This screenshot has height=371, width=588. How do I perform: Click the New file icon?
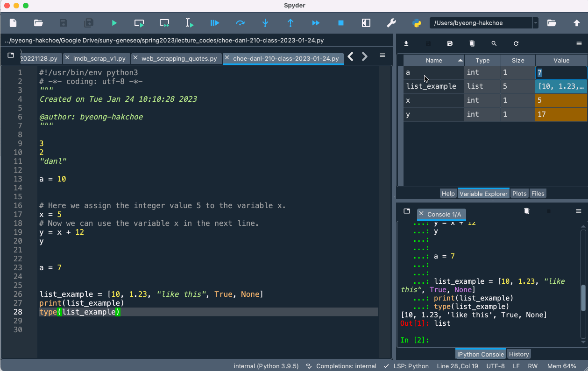point(13,23)
